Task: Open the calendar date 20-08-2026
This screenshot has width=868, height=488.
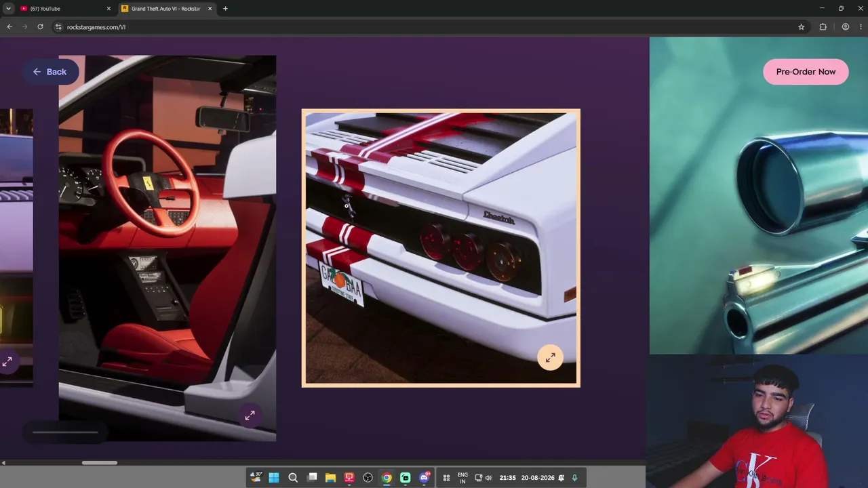Action: (x=538, y=478)
